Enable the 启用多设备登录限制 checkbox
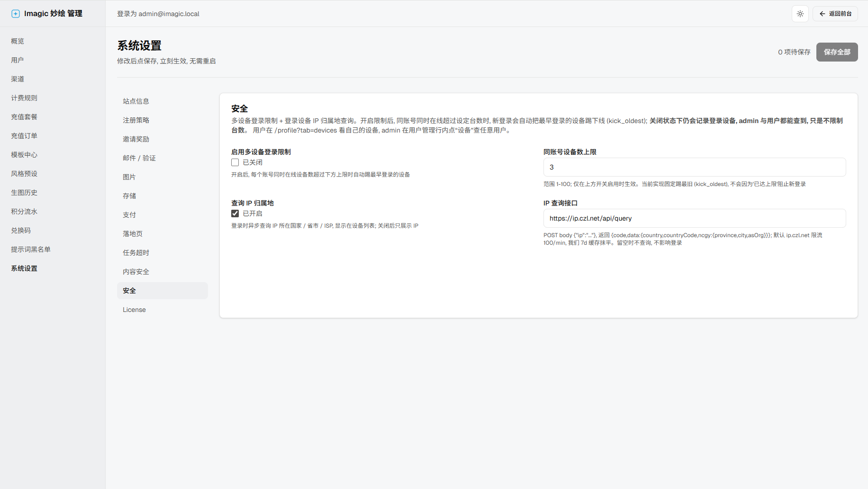 [235, 162]
